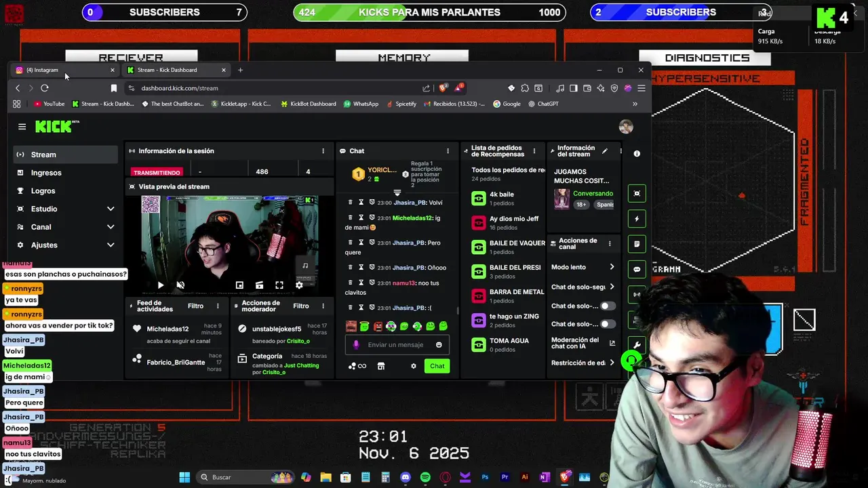Ban namu13 using shield icon
This screenshot has width=868, height=488.
coord(372,283)
